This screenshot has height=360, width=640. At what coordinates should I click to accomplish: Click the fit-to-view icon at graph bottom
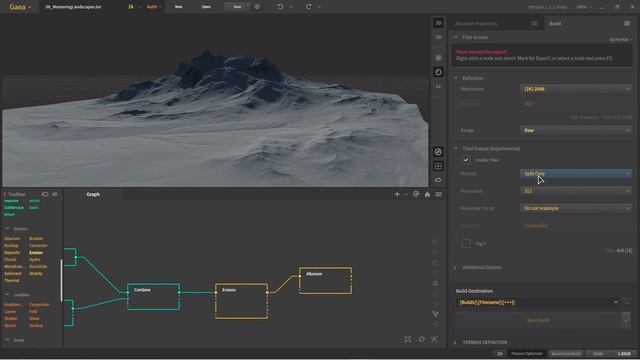coord(407,340)
